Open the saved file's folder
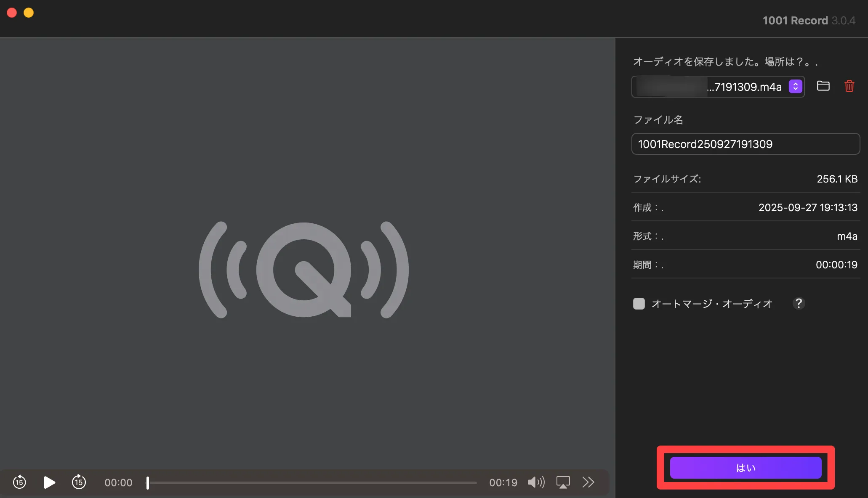The image size is (868, 498). [823, 86]
